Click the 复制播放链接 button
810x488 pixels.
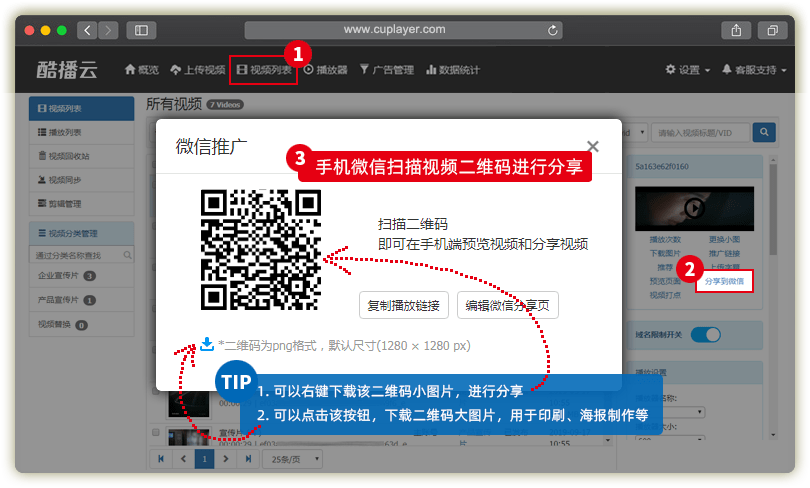403,305
